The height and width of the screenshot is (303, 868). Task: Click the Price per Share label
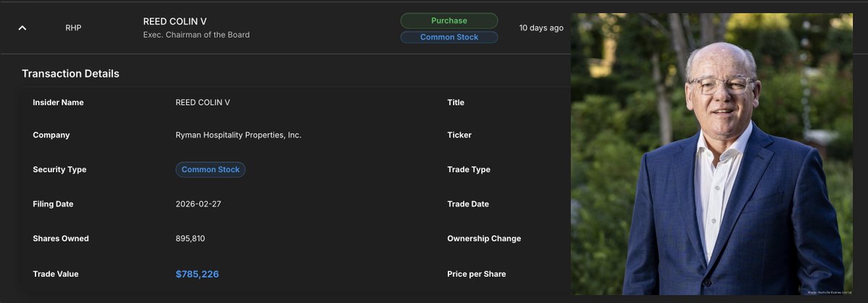pos(477,274)
